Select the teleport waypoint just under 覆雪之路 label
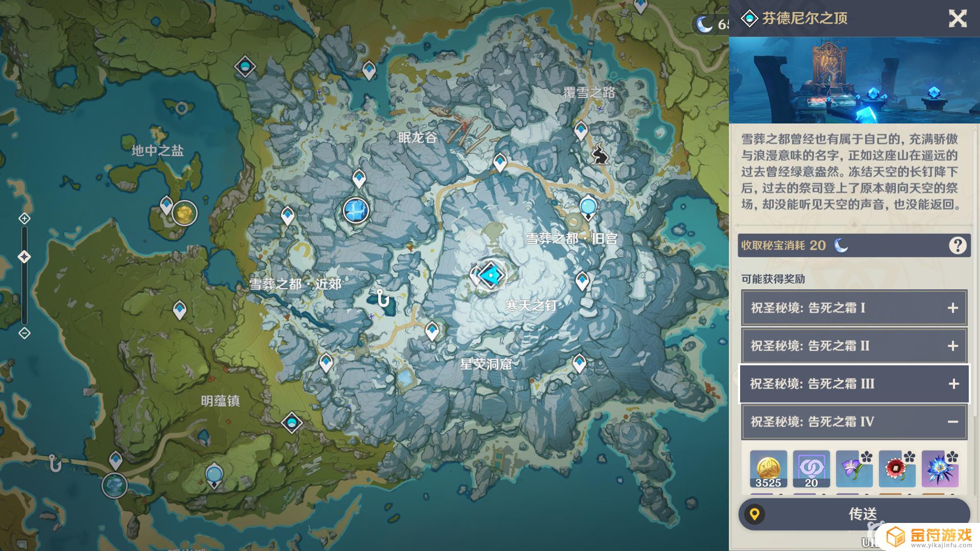The image size is (980, 551). (580, 131)
